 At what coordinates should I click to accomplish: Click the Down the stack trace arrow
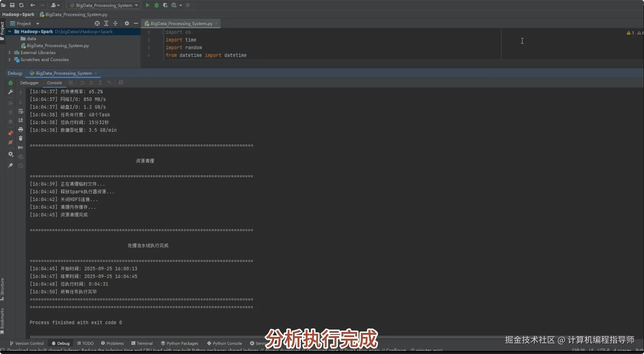coord(20,102)
